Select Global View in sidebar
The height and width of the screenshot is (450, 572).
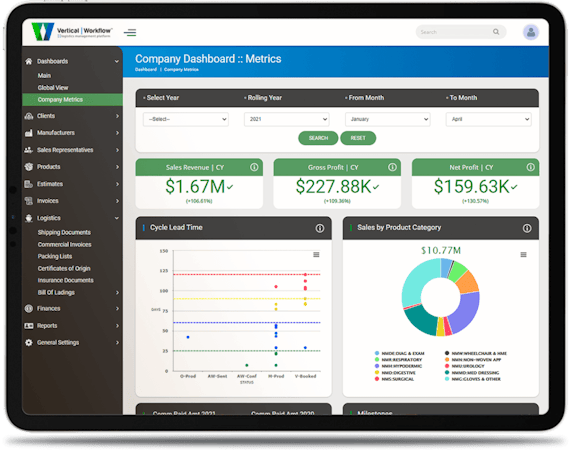click(x=53, y=88)
